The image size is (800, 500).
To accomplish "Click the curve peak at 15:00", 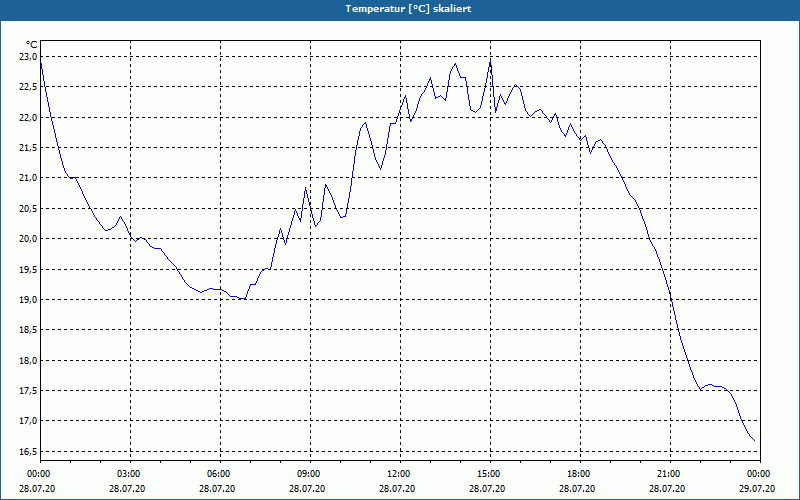I will pyautogui.click(x=490, y=61).
